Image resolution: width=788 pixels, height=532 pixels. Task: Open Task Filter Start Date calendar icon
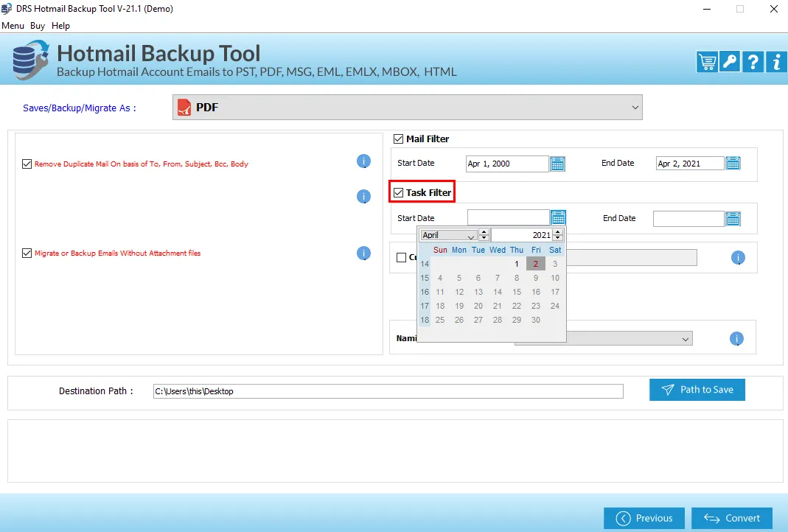coord(558,217)
